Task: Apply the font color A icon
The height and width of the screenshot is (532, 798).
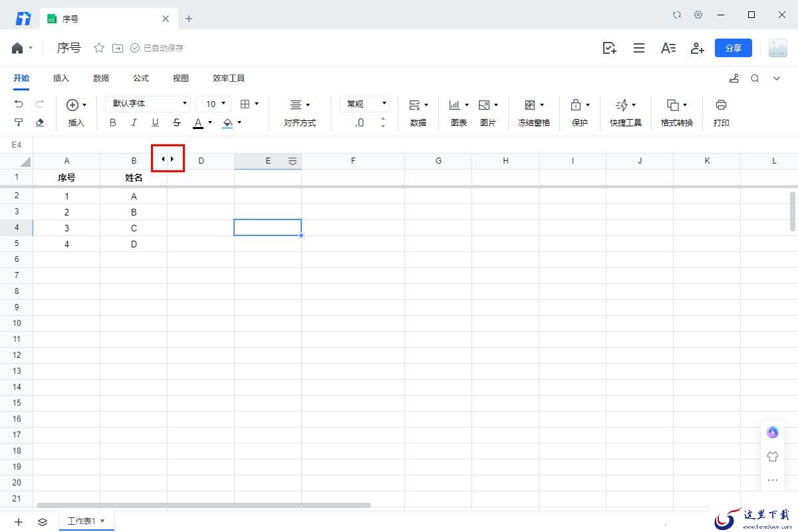Action: click(198, 122)
